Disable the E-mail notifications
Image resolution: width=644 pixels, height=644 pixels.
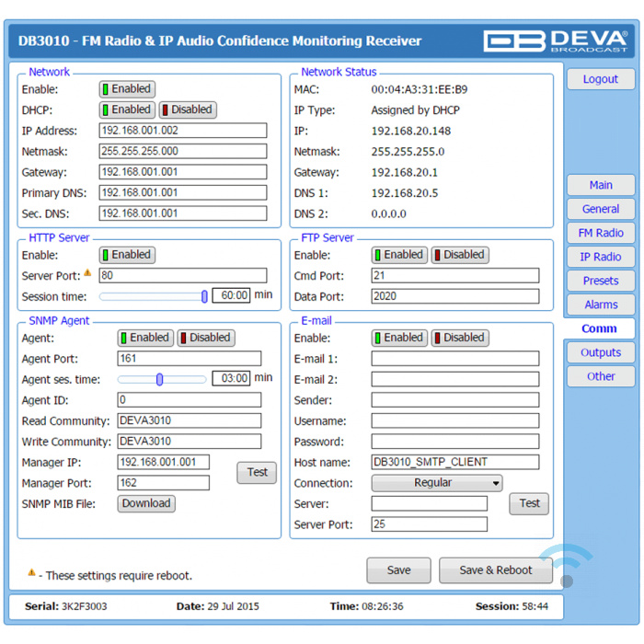(460, 338)
